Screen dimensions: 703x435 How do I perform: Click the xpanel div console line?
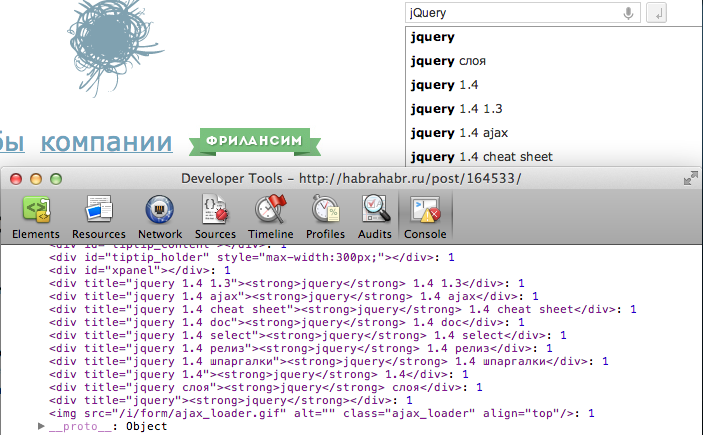[x=139, y=270]
